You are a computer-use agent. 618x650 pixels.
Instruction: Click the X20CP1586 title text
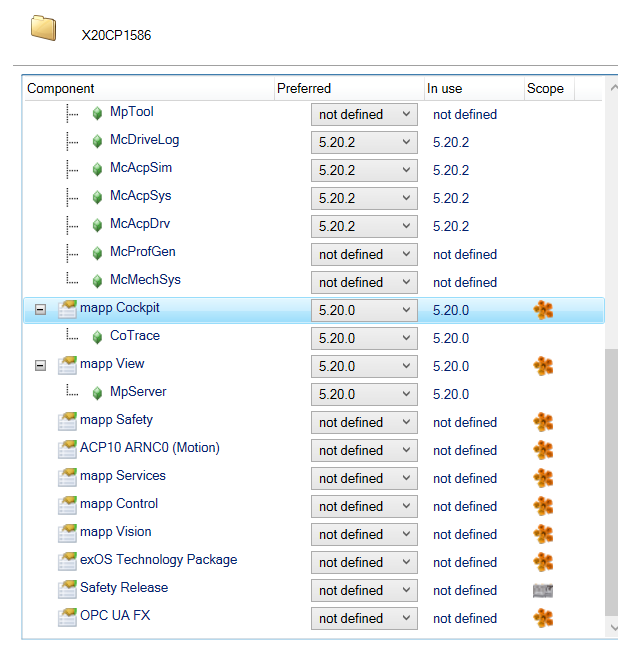116,35
